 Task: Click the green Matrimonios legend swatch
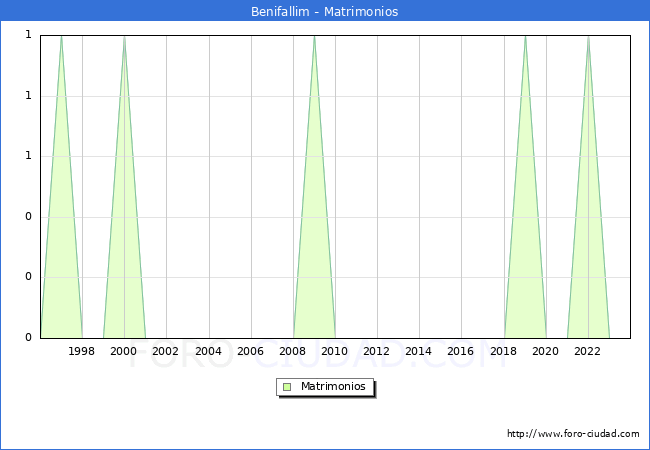click(287, 386)
